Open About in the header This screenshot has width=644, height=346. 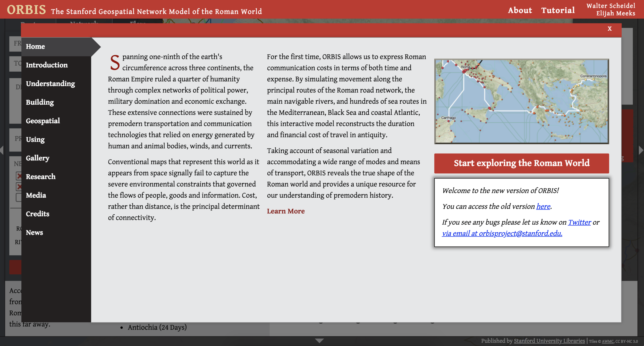(520, 10)
